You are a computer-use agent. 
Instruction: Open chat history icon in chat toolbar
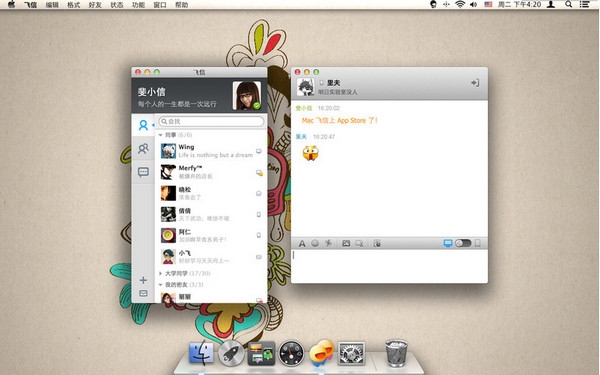pos(377,243)
